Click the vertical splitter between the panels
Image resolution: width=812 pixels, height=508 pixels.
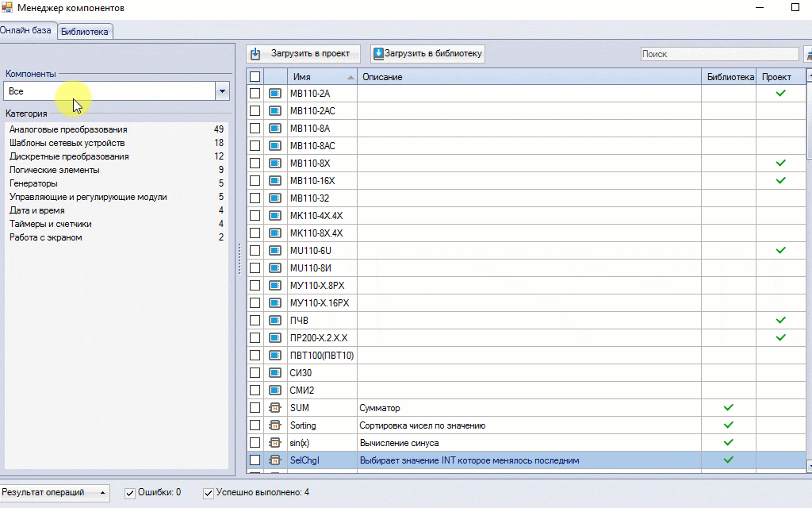pos(239,258)
